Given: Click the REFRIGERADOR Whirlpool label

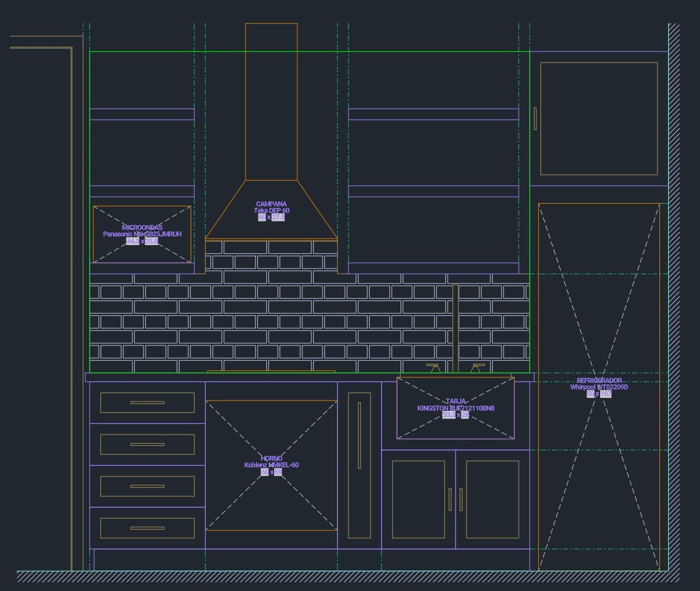Looking at the screenshot, I should tap(599, 384).
